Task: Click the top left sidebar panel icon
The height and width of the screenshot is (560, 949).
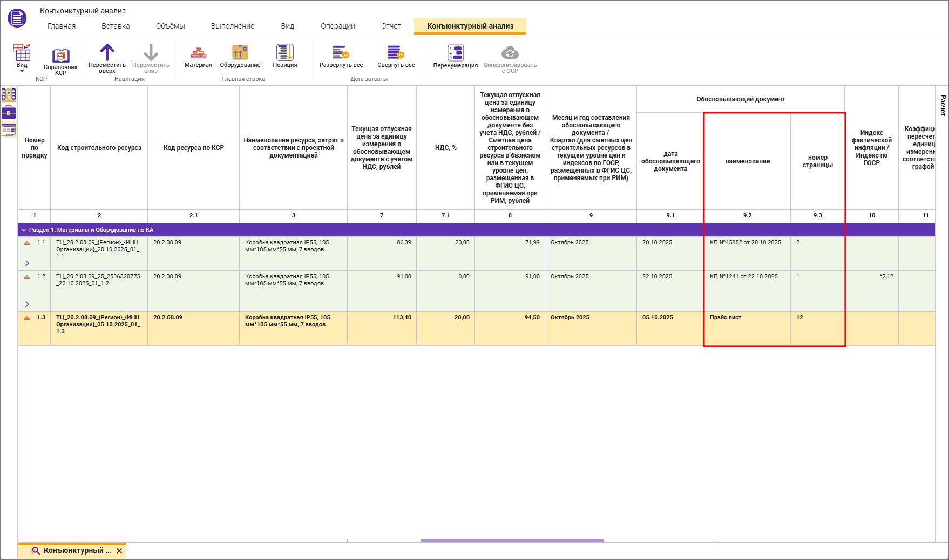Action: tap(9, 95)
